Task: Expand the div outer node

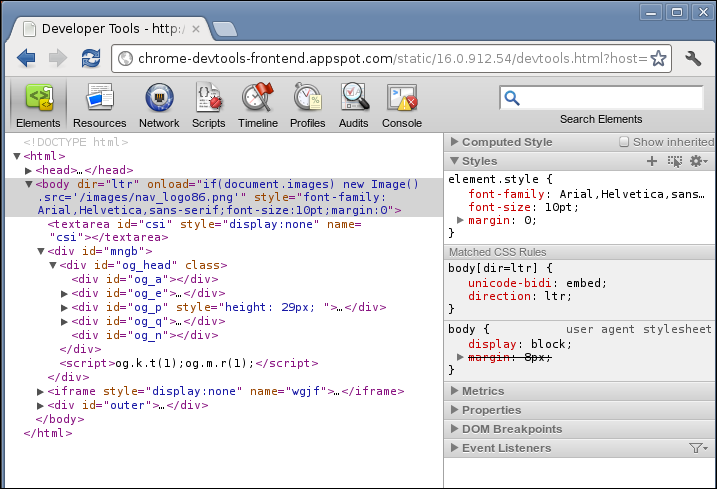Action: click(40, 406)
